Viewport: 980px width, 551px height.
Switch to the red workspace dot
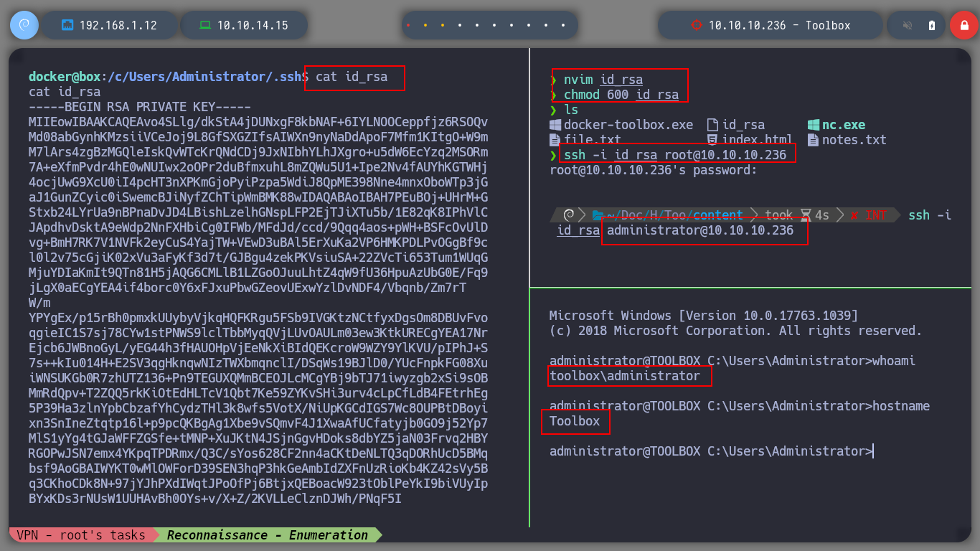408,25
